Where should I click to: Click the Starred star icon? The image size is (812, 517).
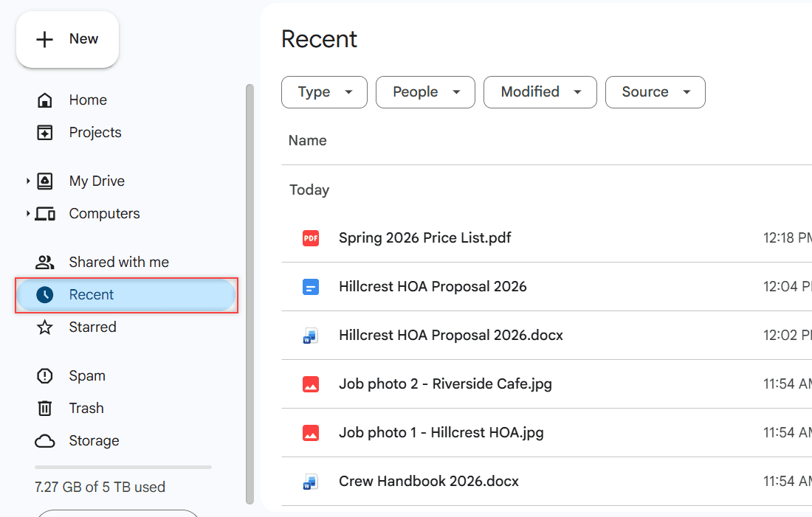tap(45, 327)
